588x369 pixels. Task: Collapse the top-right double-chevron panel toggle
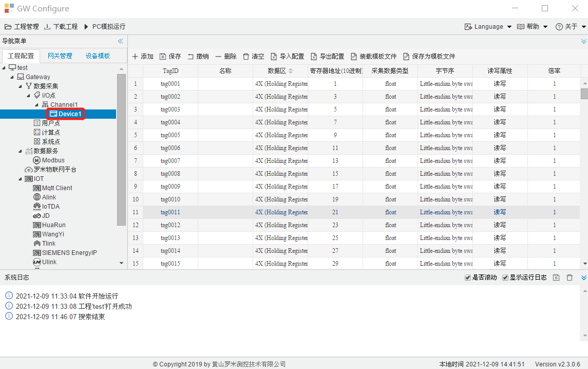(583, 41)
